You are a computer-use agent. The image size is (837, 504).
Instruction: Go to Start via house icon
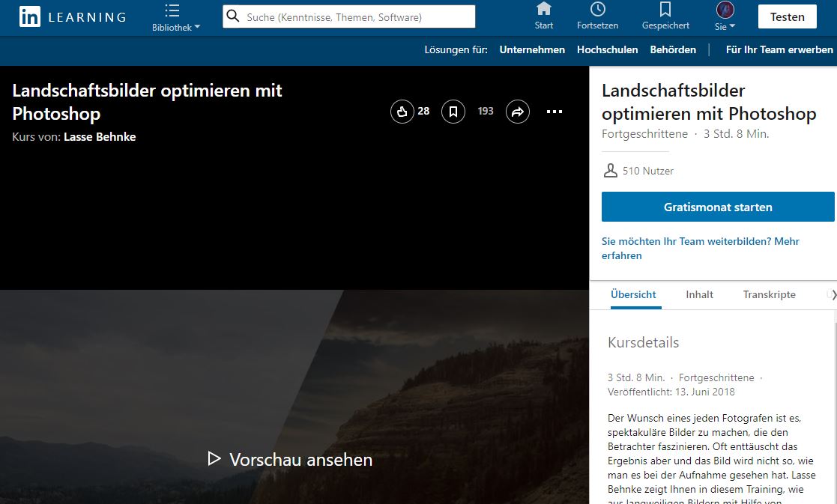tap(544, 16)
